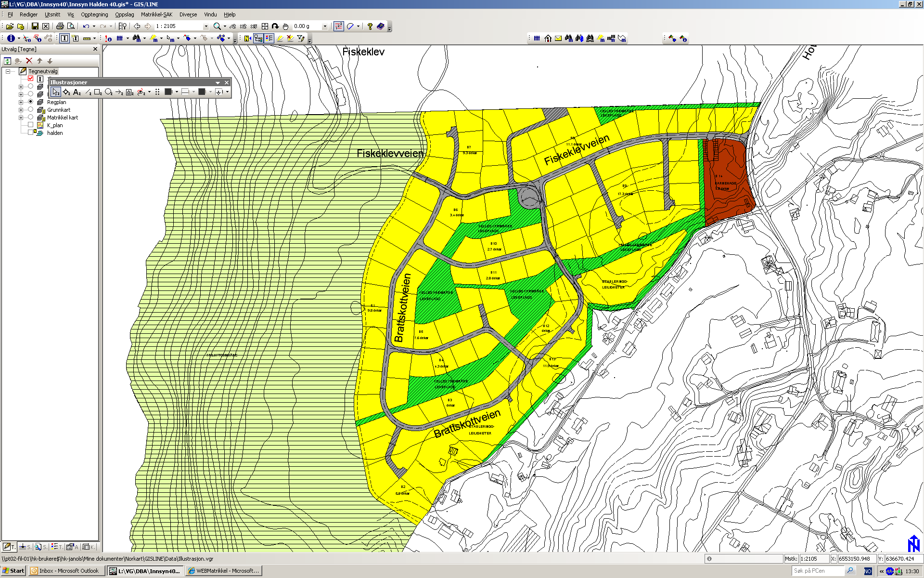Save the project with the floppy disk icon
This screenshot has height=578, width=924.
pyautogui.click(x=35, y=26)
